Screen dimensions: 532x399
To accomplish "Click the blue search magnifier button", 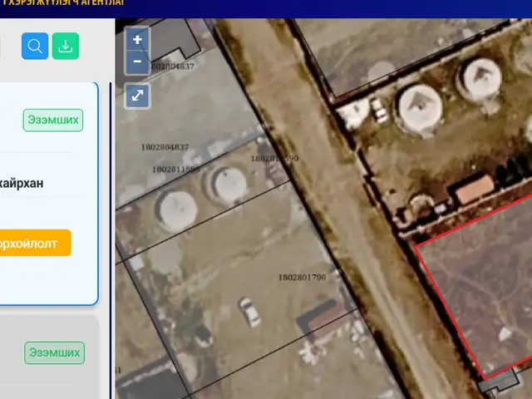I will pos(35,47).
